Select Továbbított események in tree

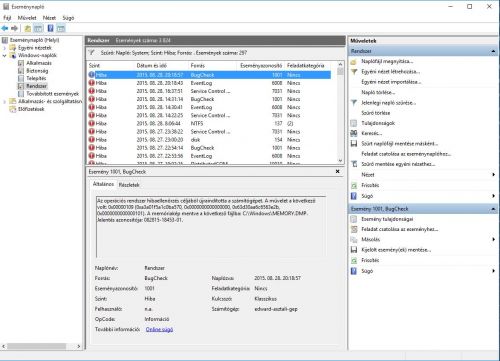click(53, 94)
